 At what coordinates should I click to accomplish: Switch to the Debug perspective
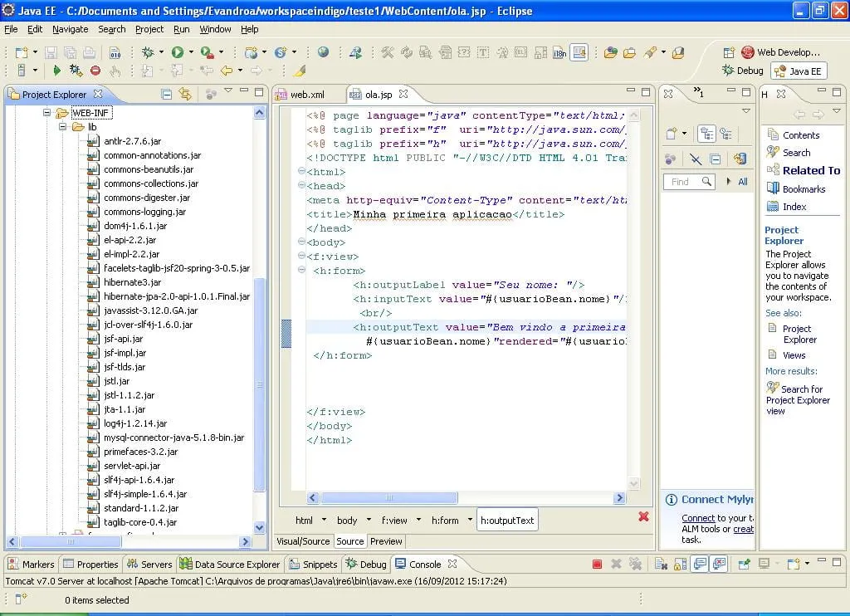coord(742,71)
